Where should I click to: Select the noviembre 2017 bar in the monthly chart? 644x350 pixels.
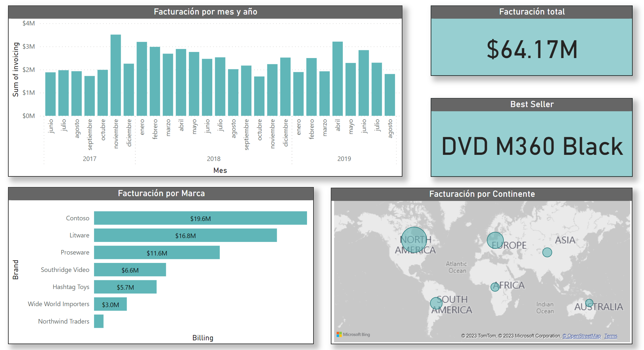(x=116, y=74)
